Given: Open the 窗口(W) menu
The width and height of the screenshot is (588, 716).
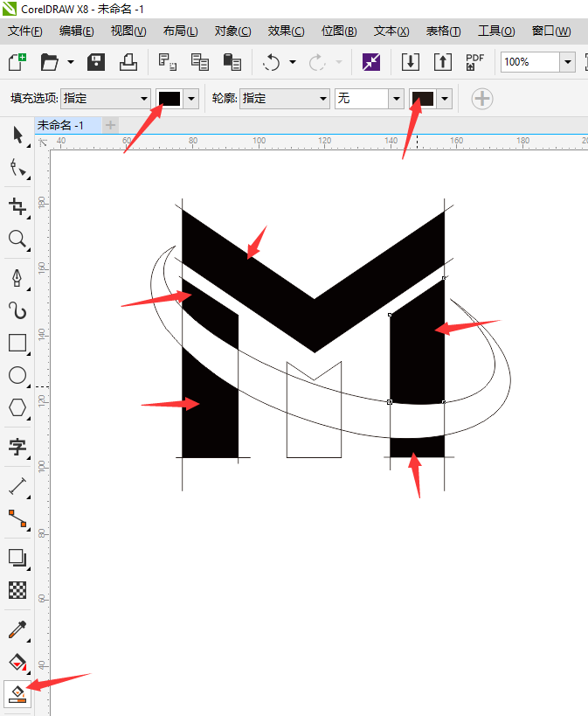Looking at the screenshot, I should 551,31.
